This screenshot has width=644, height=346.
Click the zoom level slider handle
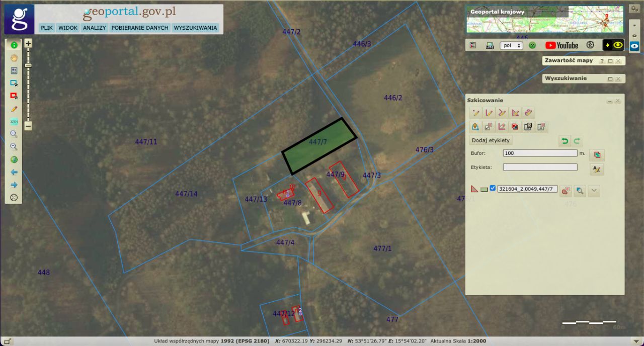[x=28, y=65]
